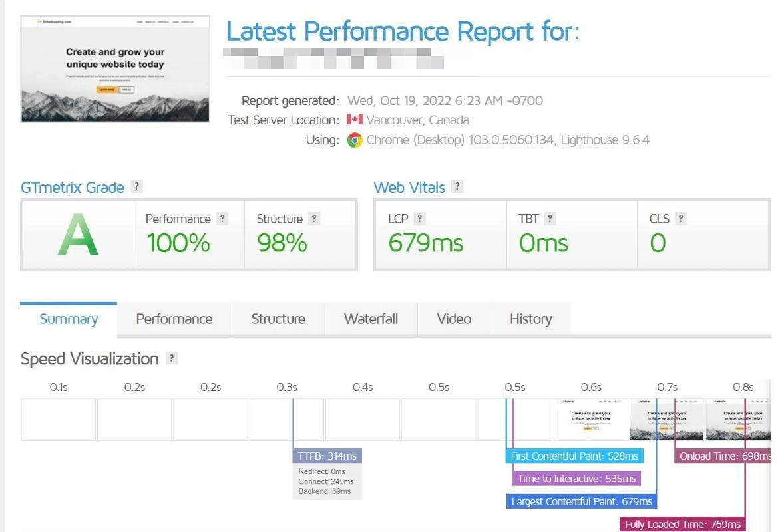Click the Fully Loaded Time marker label
Image resolution: width=784 pixels, height=532 pixels.
pos(683,524)
